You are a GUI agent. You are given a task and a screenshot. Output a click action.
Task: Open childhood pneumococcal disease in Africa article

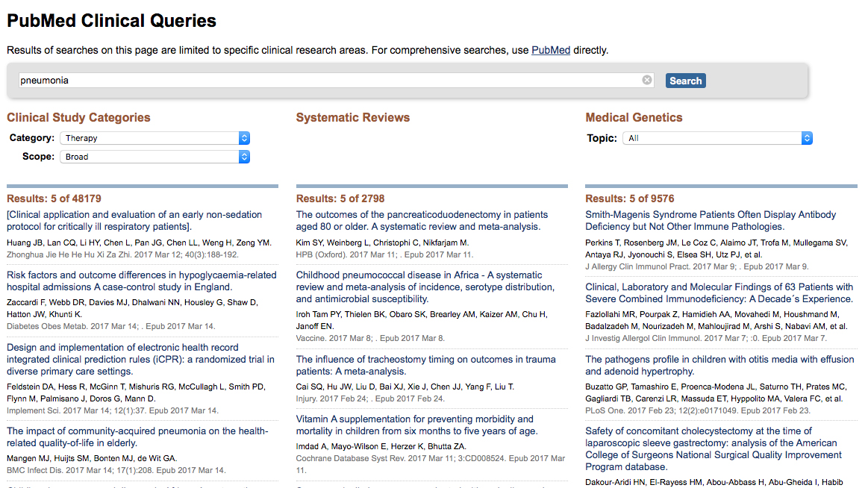coord(425,287)
